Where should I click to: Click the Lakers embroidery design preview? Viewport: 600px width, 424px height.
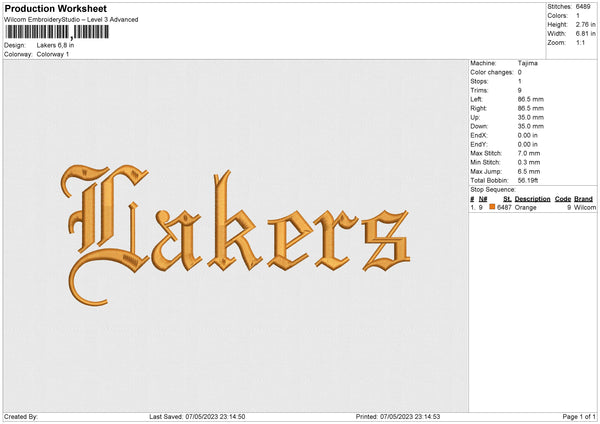pos(235,235)
